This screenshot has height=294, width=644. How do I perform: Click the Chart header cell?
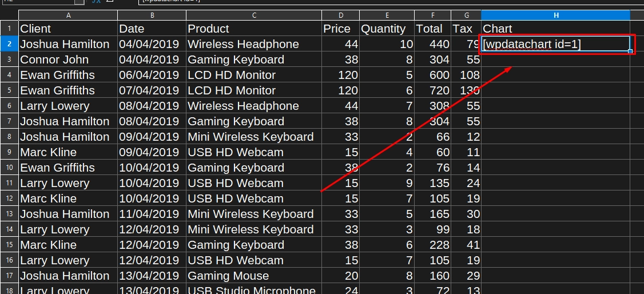coord(555,29)
